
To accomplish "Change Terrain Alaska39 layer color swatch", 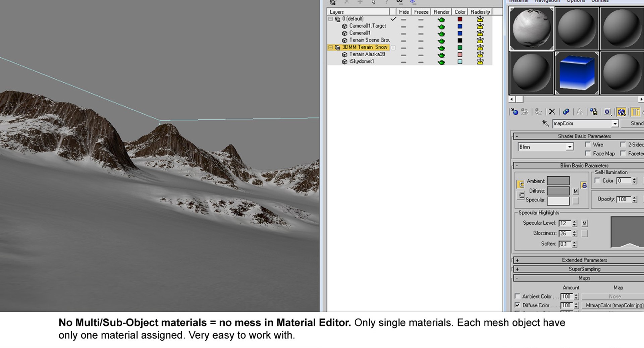I will pyautogui.click(x=460, y=55).
